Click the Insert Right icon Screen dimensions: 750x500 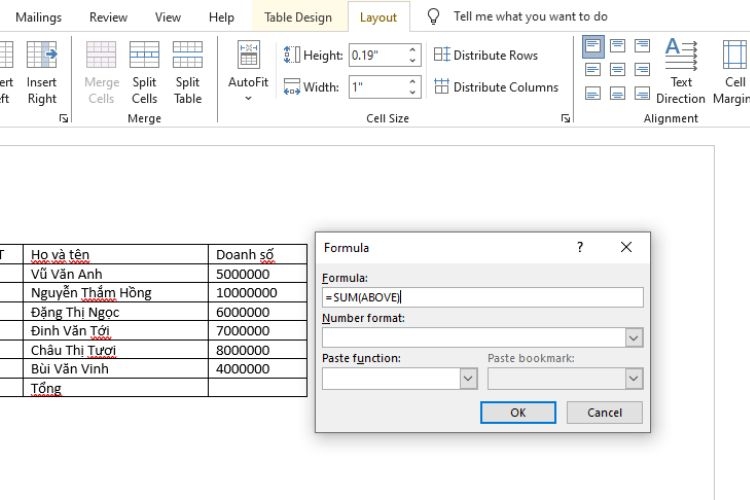pyautogui.click(x=42, y=55)
